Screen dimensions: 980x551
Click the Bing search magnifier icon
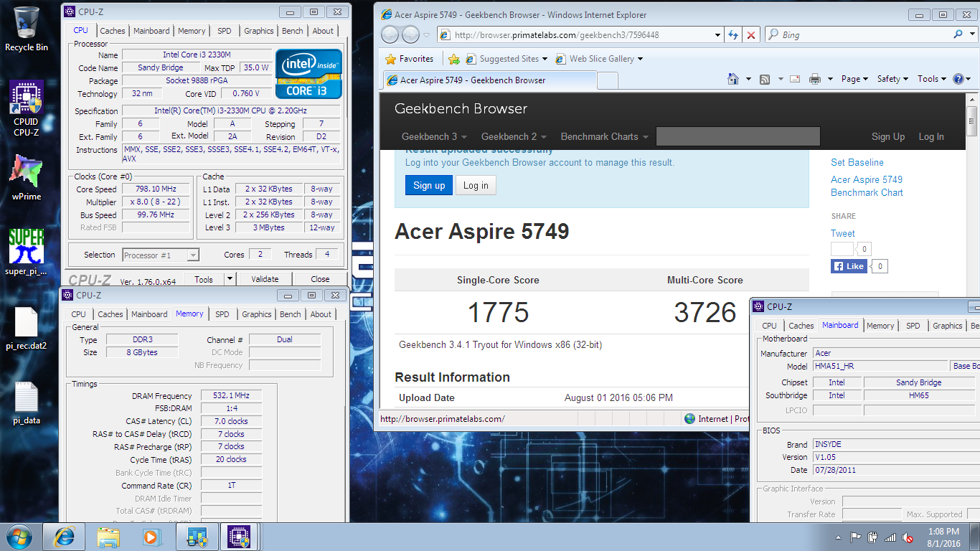958,34
